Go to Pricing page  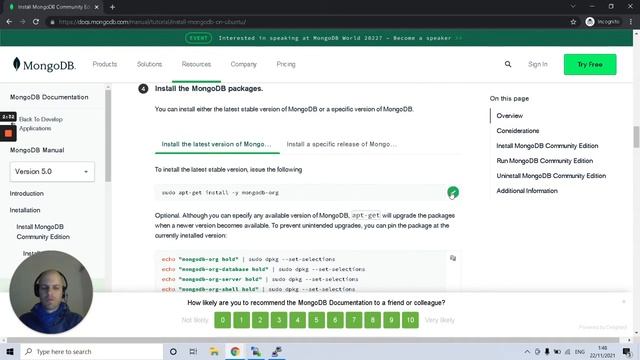point(286,64)
